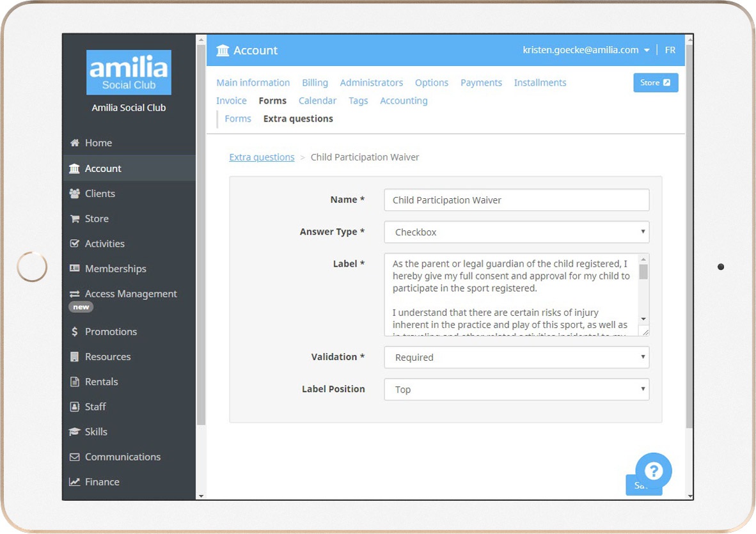756x534 pixels.
Task: Open the Options tab
Action: [432, 82]
